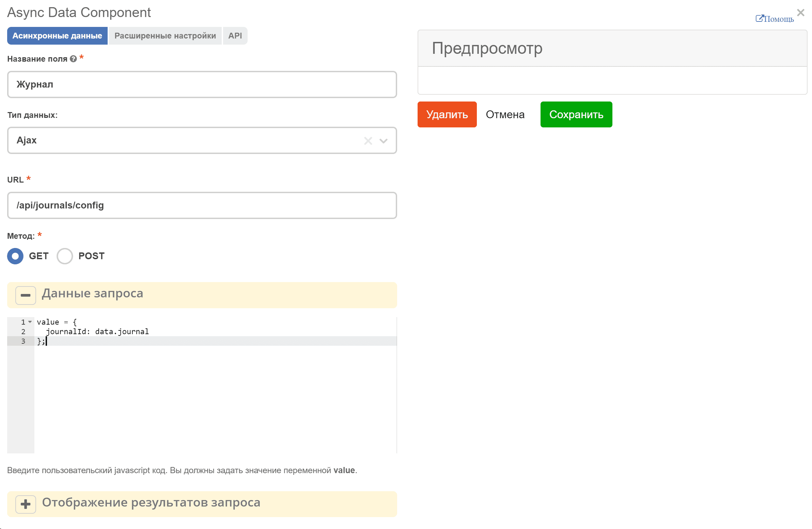The height and width of the screenshot is (529, 812).
Task: Open the Тип данных dropdown arrow
Action: coord(384,141)
